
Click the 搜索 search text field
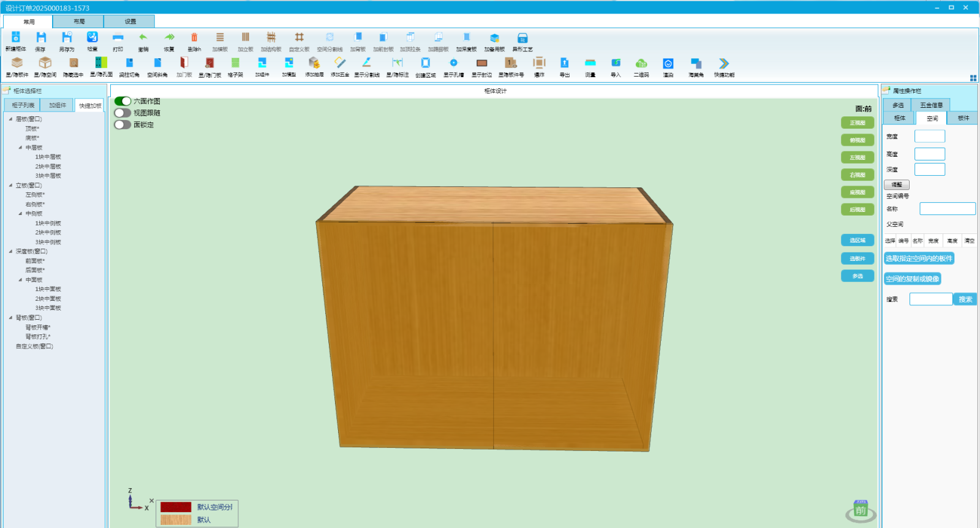click(931, 299)
